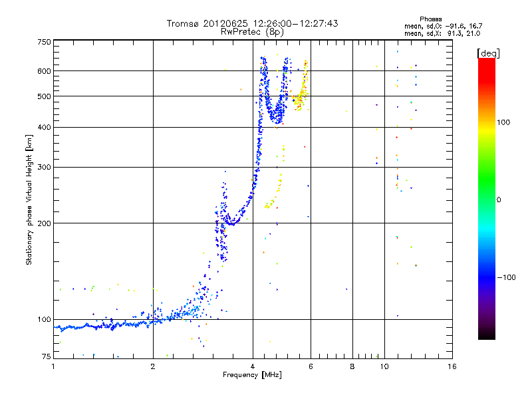Click the colorbar tick label '0'
532x399 pixels.
(499, 200)
